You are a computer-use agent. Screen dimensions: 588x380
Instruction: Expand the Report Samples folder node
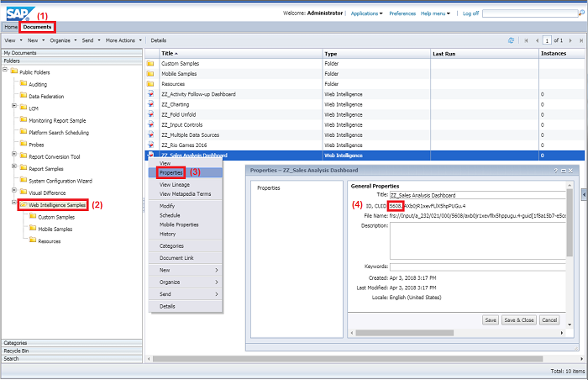13,167
